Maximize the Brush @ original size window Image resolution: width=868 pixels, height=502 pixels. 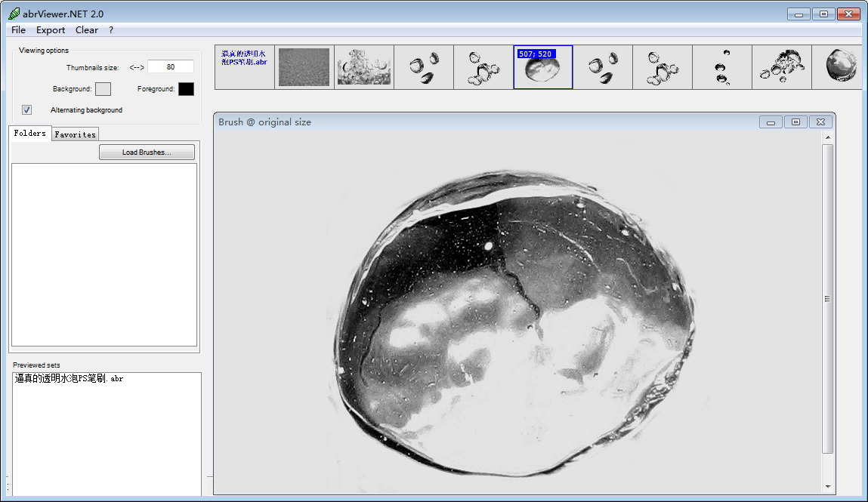coord(795,122)
